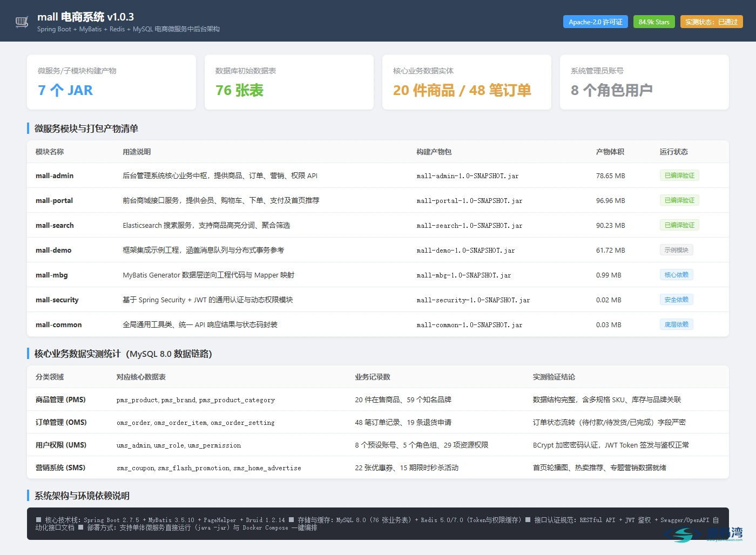The width and height of the screenshot is (756, 555).
Task: Select the mall-security module name
Action: tap(57, 300)
